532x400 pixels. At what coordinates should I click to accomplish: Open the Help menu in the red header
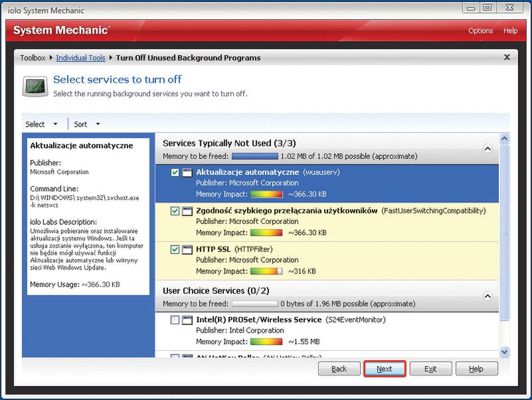(510, 31)
